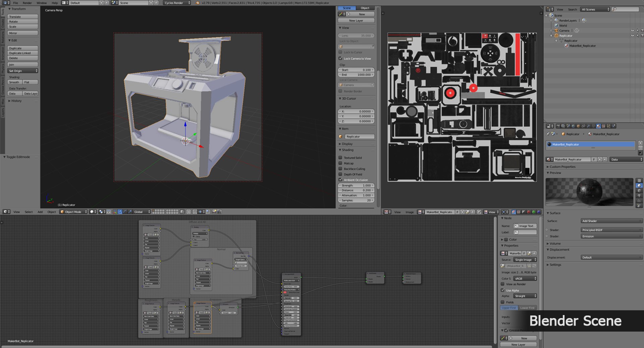Open the Texture properties checker tab

coord(603,126)
